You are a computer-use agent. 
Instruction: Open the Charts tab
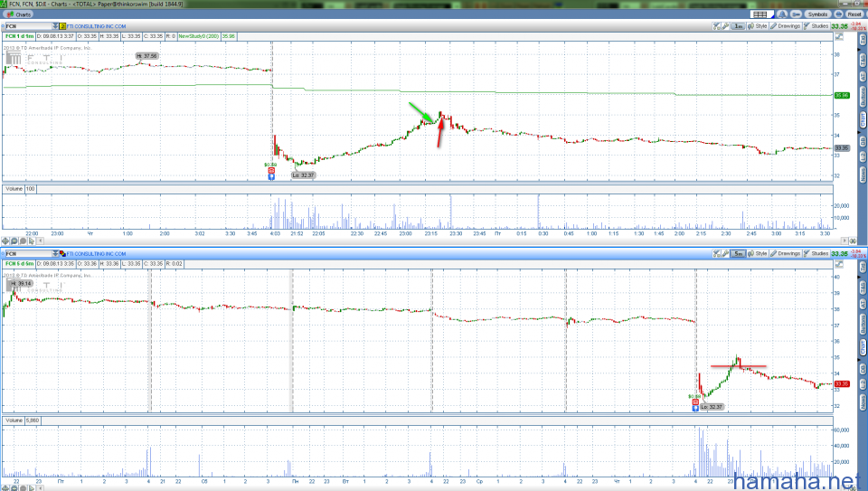19,14
